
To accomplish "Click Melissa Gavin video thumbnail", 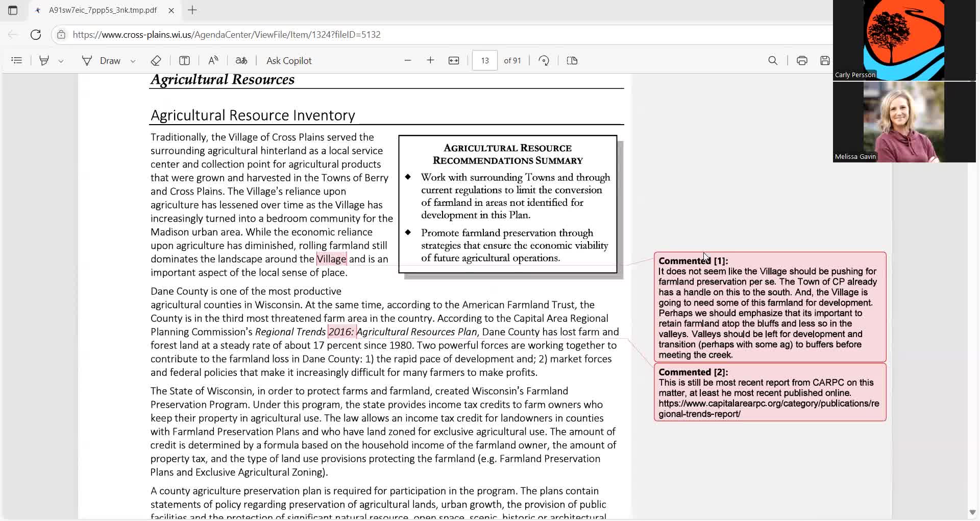I will [904, 122].
